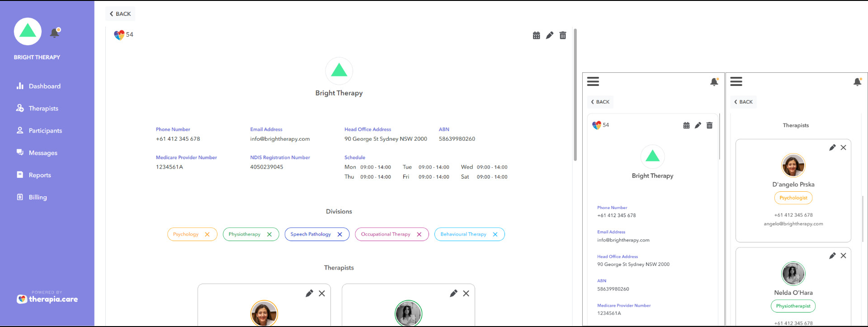Click the pencil edit icon beside the main trash icon
Image resolution: width=868 pixels, height=327 pixels.
tap(549, 35)
